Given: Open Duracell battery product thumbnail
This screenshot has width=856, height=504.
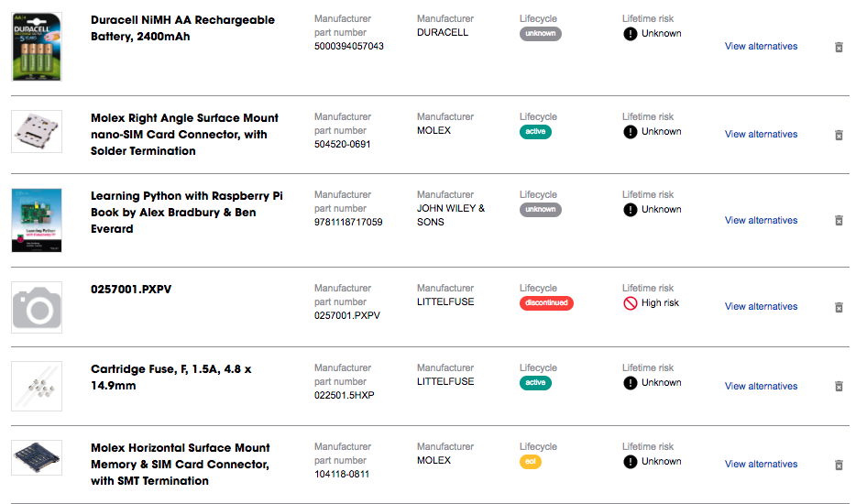Looking at the screenshot, I should coord(37,47).
